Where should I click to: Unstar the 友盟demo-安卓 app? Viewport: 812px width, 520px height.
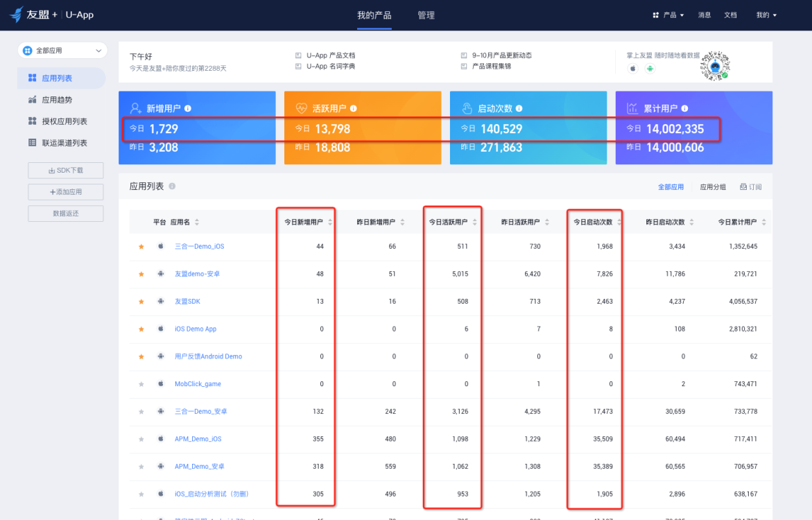pos(141,274)
